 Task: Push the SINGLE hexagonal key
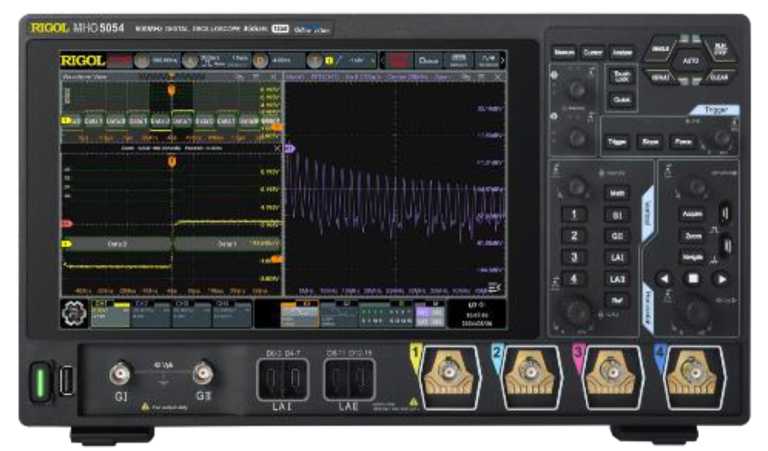(660, 49)
